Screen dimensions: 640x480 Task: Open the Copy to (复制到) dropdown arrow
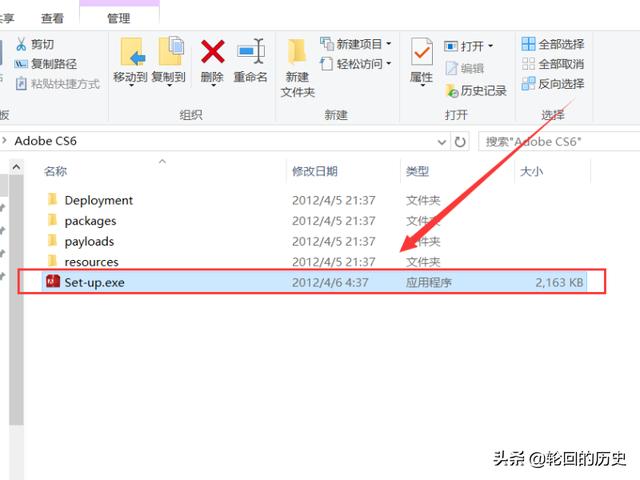click(169, 86)
